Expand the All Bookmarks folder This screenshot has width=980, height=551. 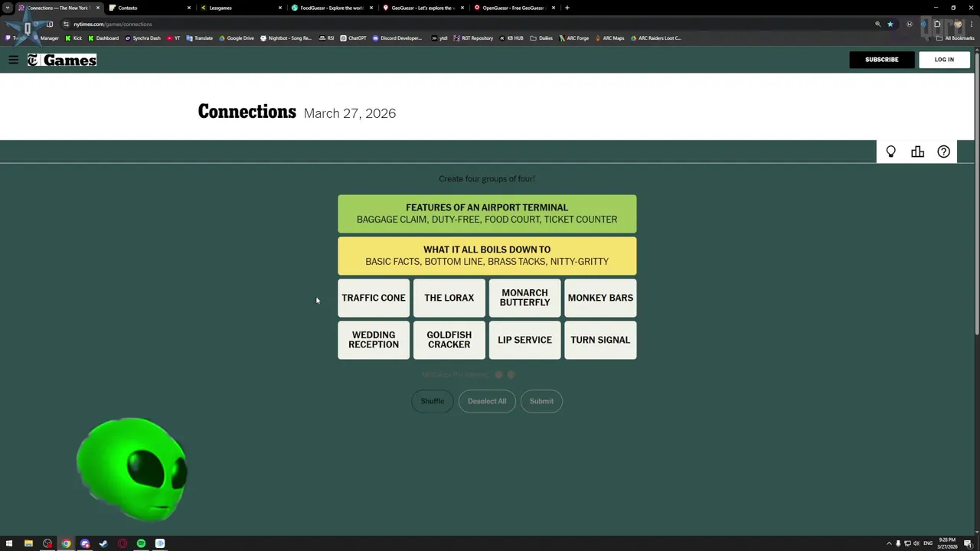[x=955, y=37]
